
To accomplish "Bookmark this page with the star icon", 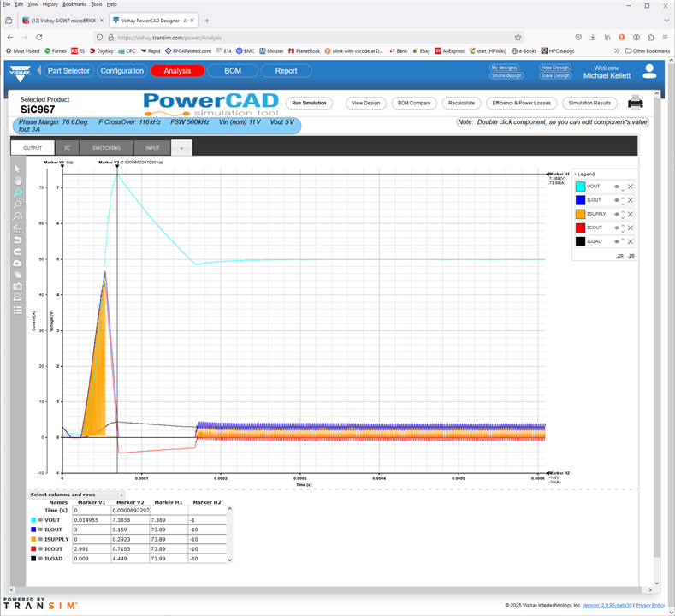I will coord(518,38).
